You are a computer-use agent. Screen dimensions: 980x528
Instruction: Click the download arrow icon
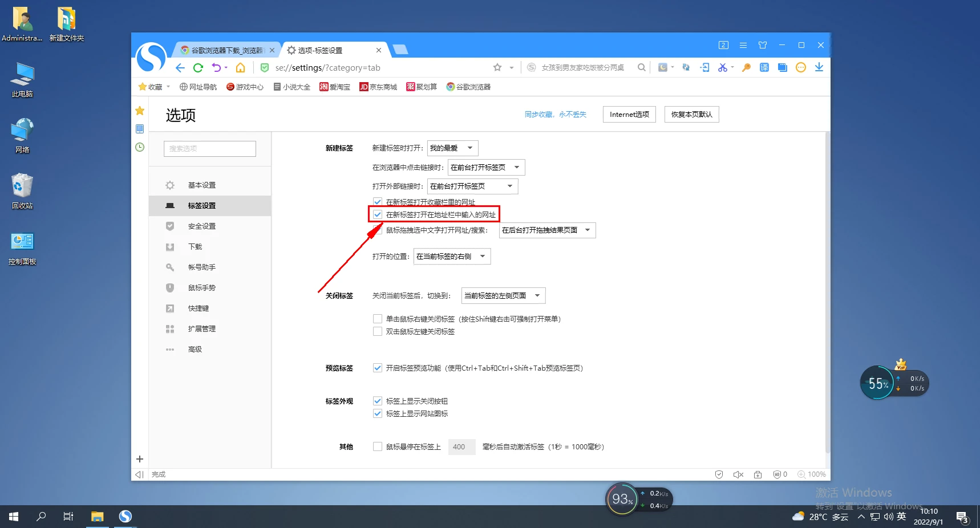point(819,67)
